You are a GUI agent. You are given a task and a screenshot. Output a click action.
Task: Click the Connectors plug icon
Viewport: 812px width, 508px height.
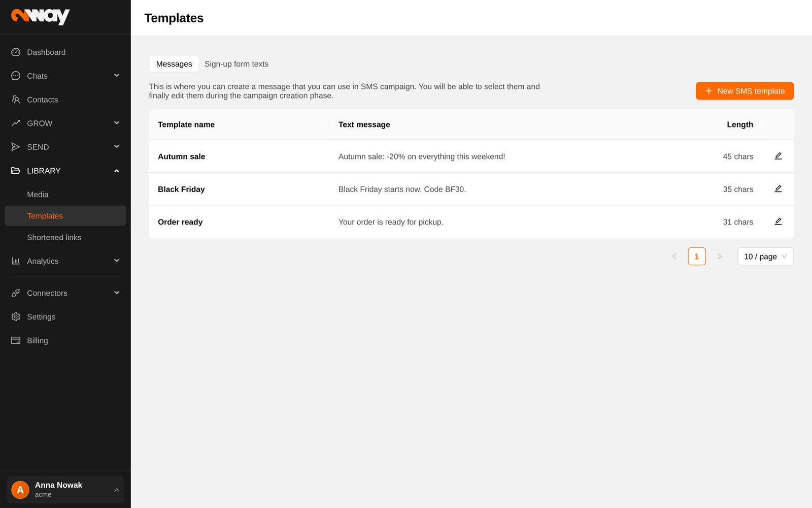pos(16,293)
